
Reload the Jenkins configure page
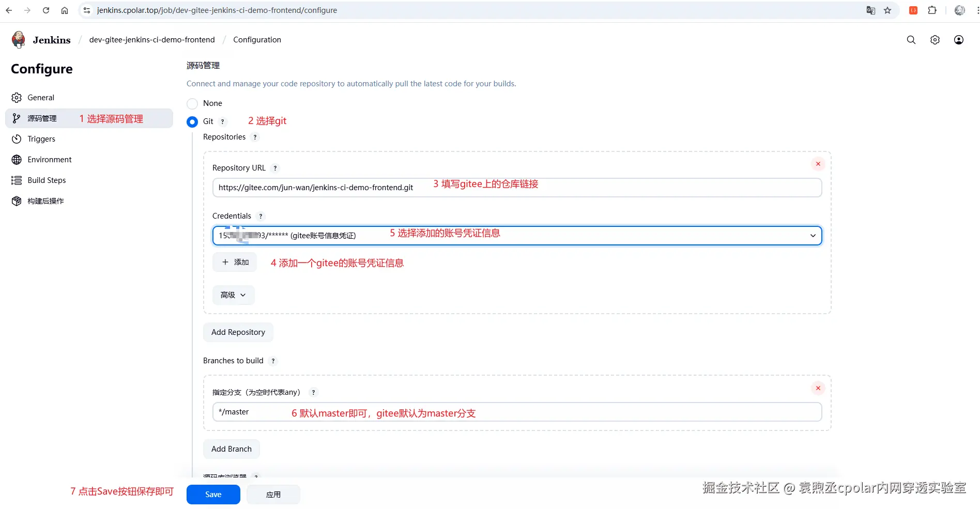point(46,10)
